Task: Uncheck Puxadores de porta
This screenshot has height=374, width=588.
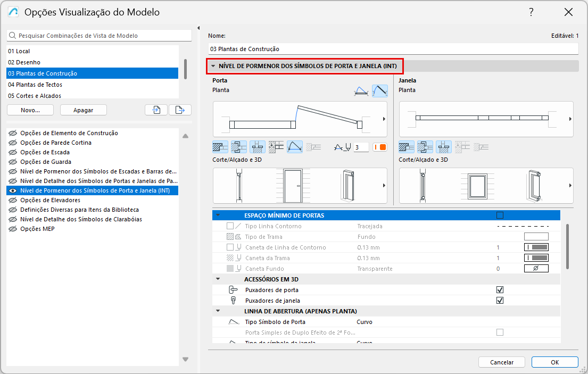Action: coord(500,290)
